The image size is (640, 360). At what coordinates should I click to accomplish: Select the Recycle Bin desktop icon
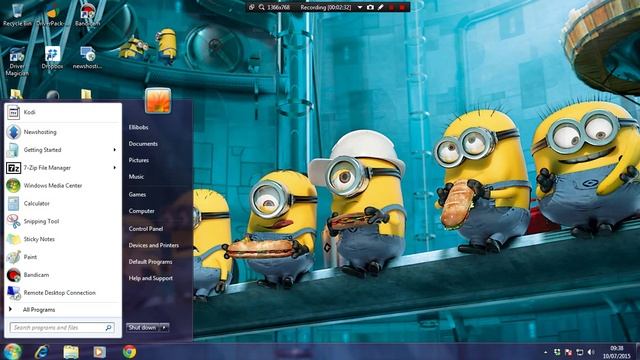(17, 15)
